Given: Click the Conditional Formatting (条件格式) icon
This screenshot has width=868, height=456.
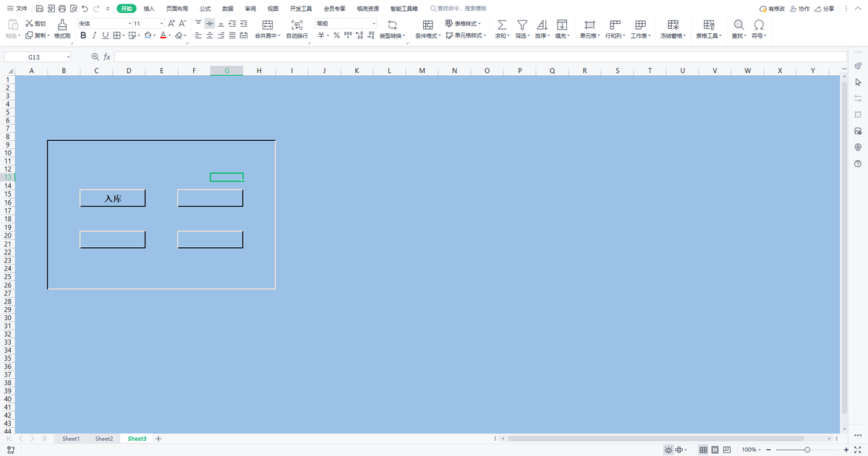Looking at the screenshot, I should (427, 25).
